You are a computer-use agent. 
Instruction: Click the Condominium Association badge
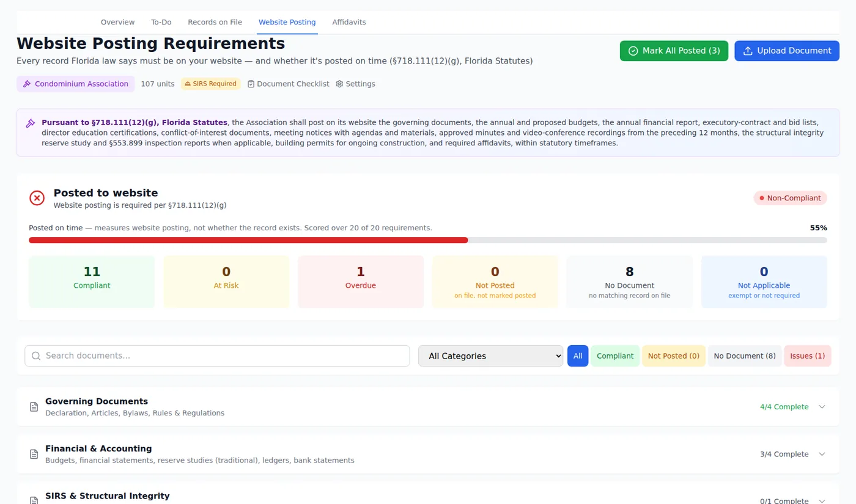(x=76, y=84)
